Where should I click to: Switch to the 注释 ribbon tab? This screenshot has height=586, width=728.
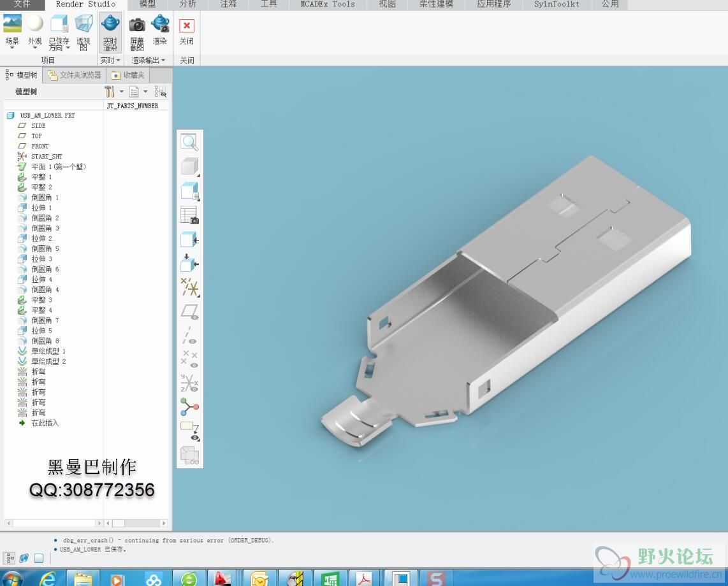[x=228, y=4]
